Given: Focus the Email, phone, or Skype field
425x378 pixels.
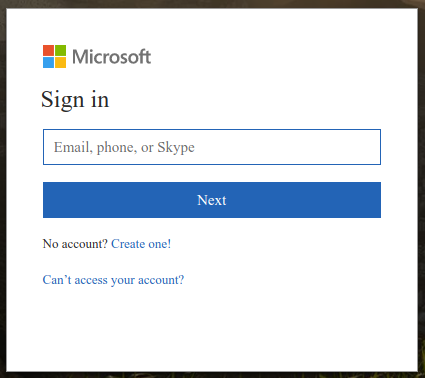Looking at the screenshot, I should click(212, 147).
